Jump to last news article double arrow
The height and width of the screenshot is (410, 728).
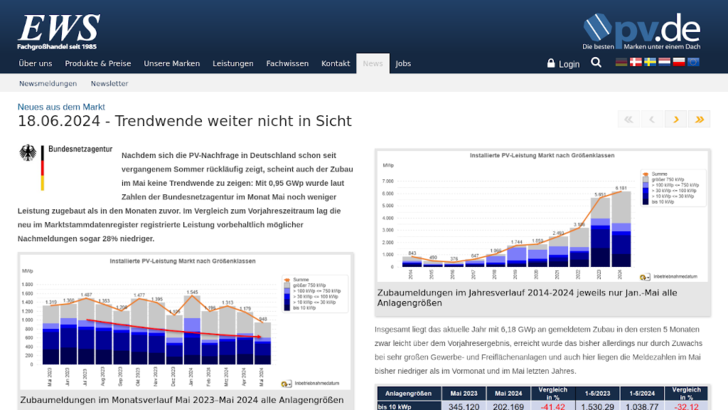[699, 119]
